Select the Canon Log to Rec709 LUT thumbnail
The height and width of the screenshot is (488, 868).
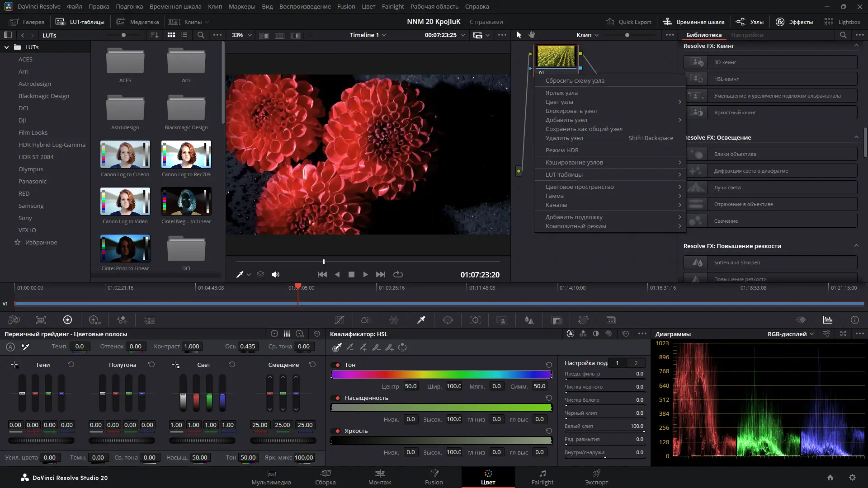point(186,155)
